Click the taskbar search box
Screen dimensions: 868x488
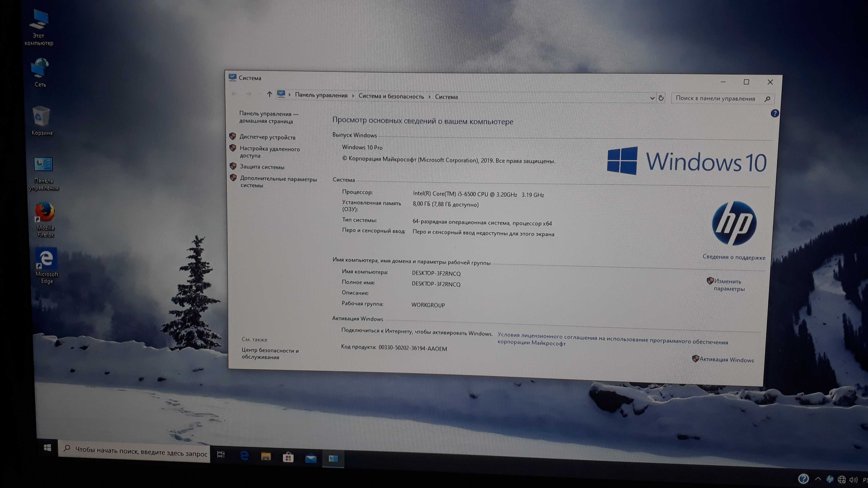(134, 451)
